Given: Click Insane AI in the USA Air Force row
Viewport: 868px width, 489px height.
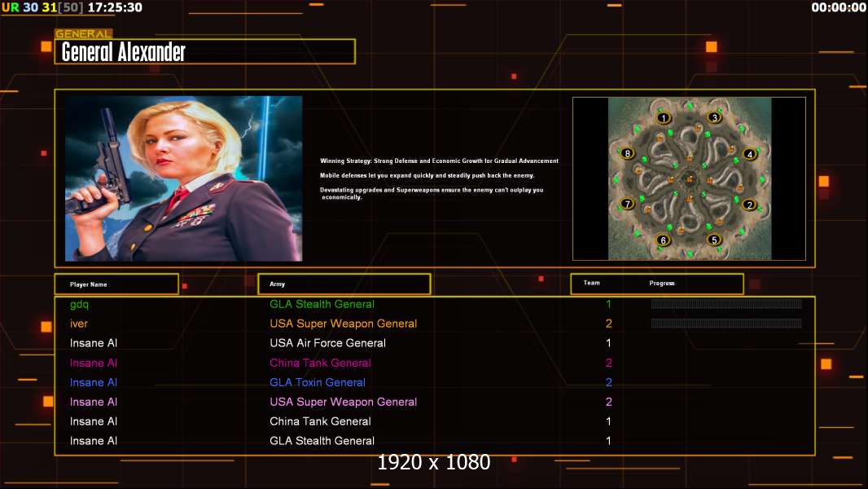Looking at the screenshot, I should [94, 343].
